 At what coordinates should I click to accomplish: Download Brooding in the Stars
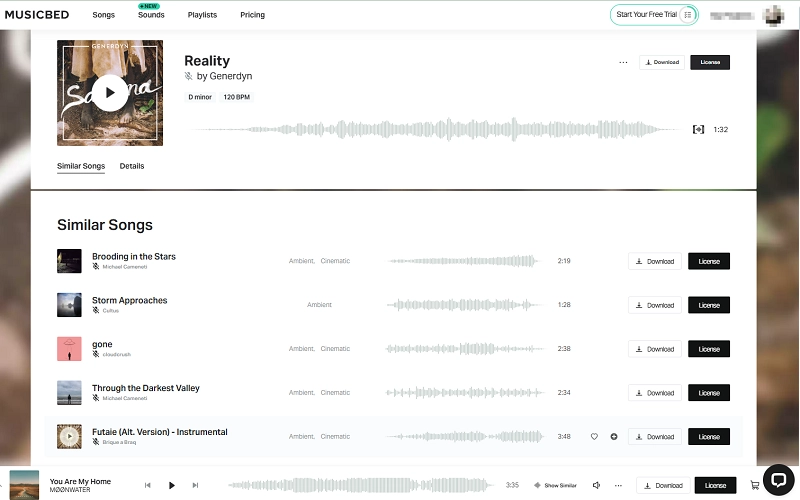(655, 261)
